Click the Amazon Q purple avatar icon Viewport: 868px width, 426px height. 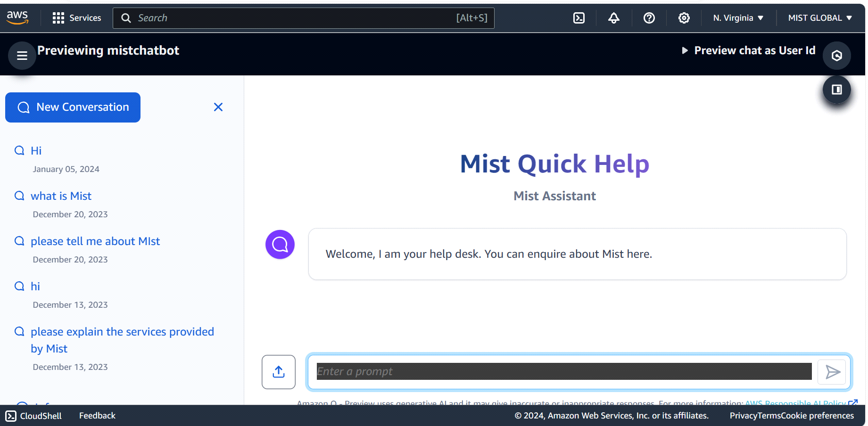(280, 245)
